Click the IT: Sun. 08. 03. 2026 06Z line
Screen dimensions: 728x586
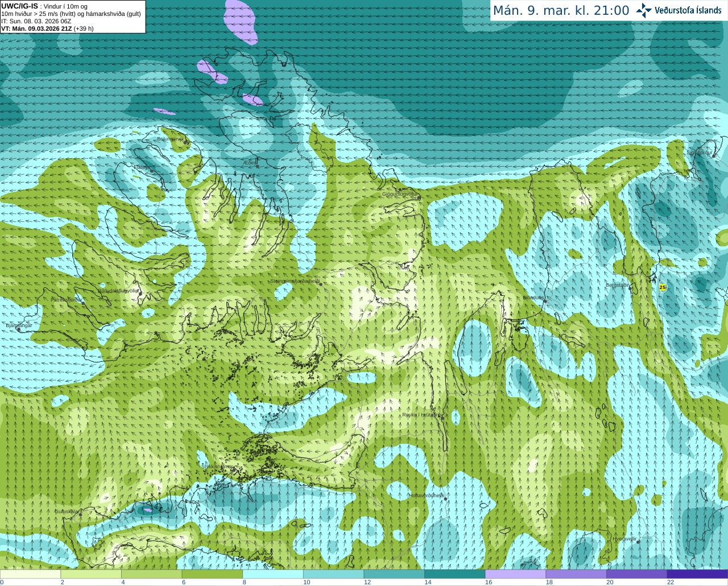pos(36,21)
